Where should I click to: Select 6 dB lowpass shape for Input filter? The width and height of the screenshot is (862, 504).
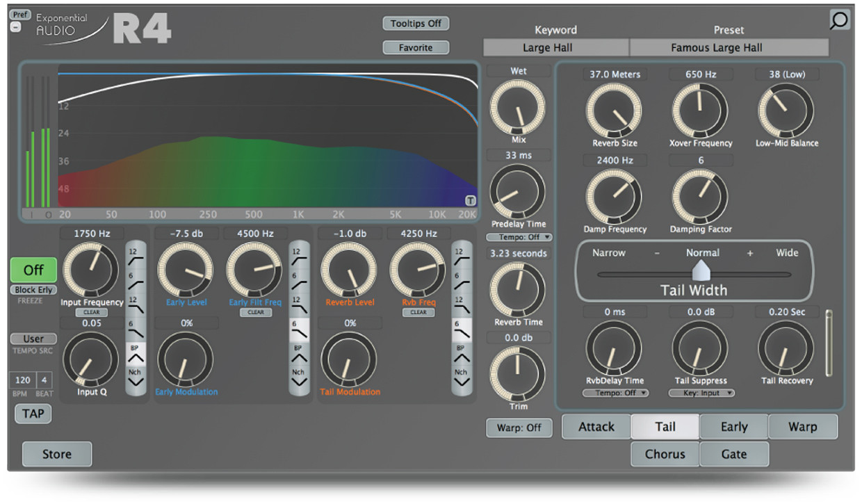pos(136,330)
